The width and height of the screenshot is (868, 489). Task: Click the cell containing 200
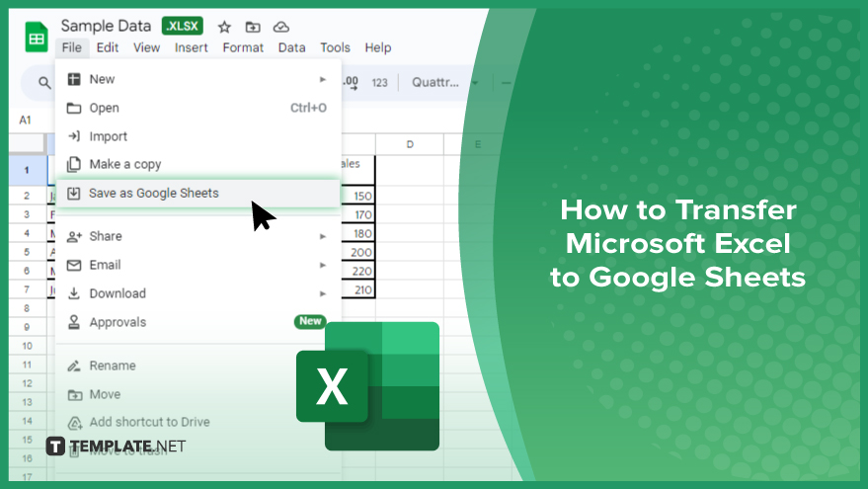click(358, 253)
